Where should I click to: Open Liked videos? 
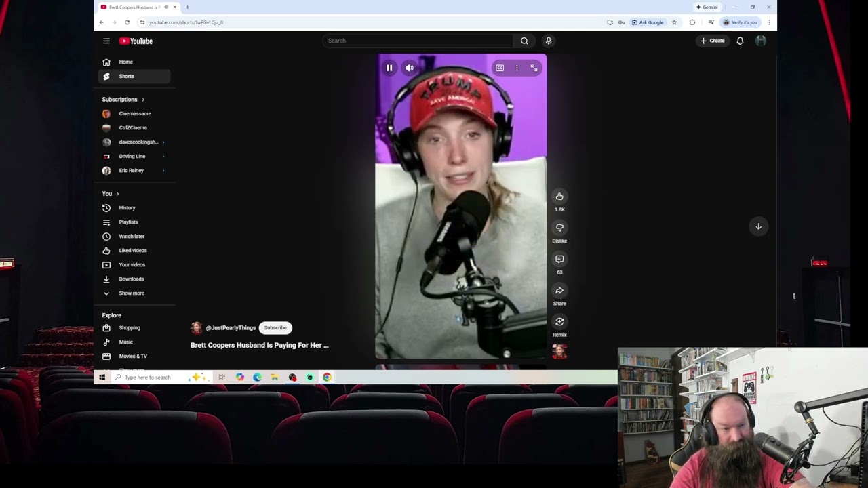[134, 251]
